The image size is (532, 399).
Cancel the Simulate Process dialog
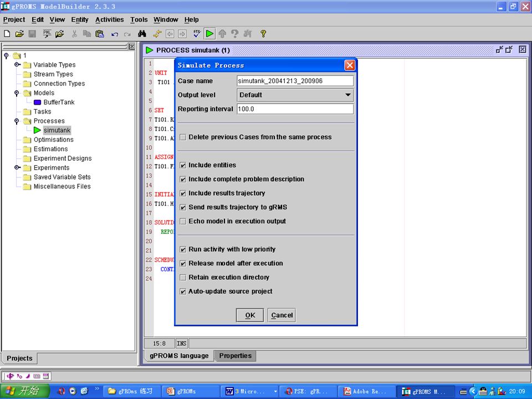tap(282, 315)
